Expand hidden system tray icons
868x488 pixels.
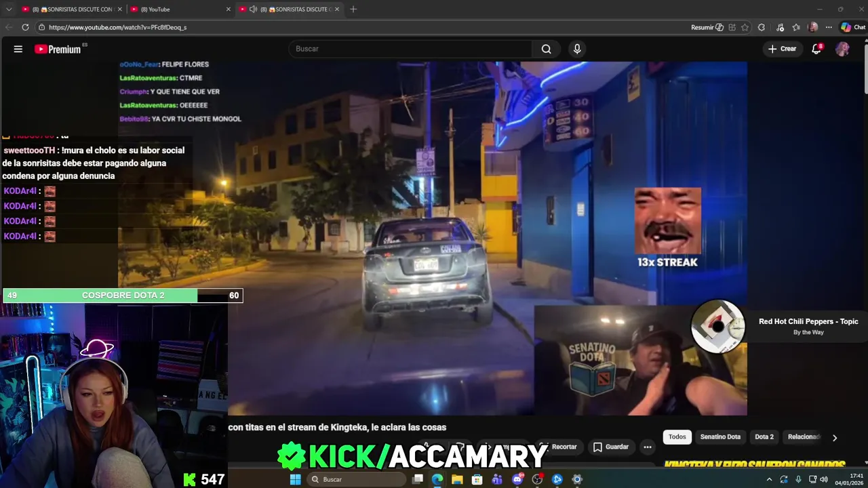pos(769,479)
